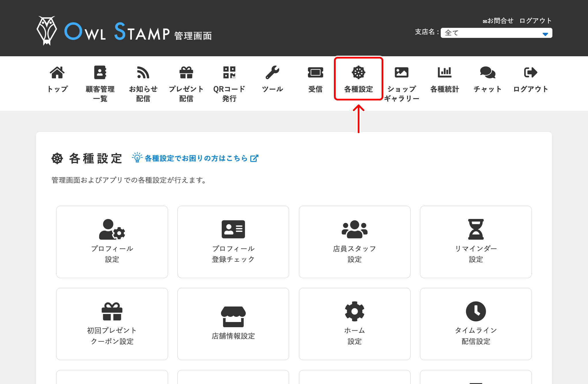Open the 初回プレゼントクーポン設定 card label
Screen dimensions: 588x384
[x=112, y=336]
